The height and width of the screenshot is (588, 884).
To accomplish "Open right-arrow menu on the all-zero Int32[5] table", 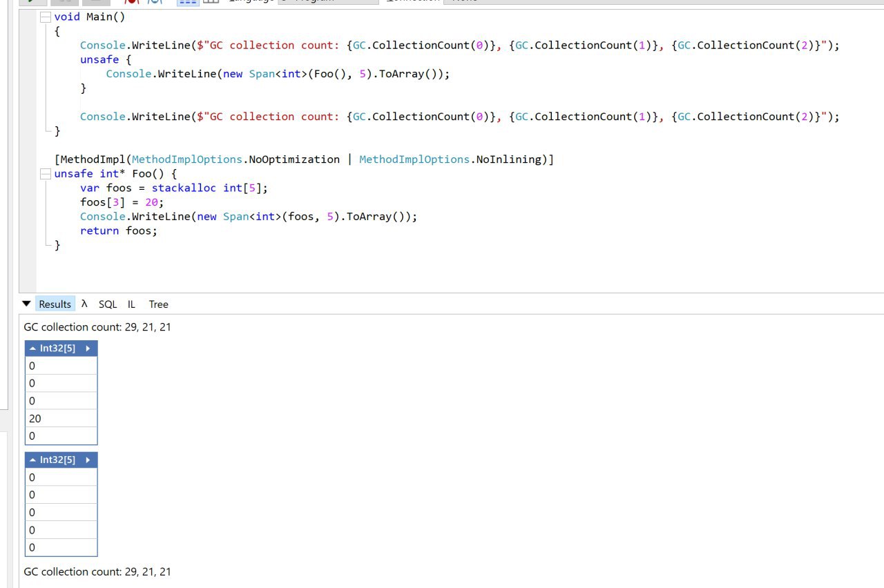I will [x=88, y=460].
